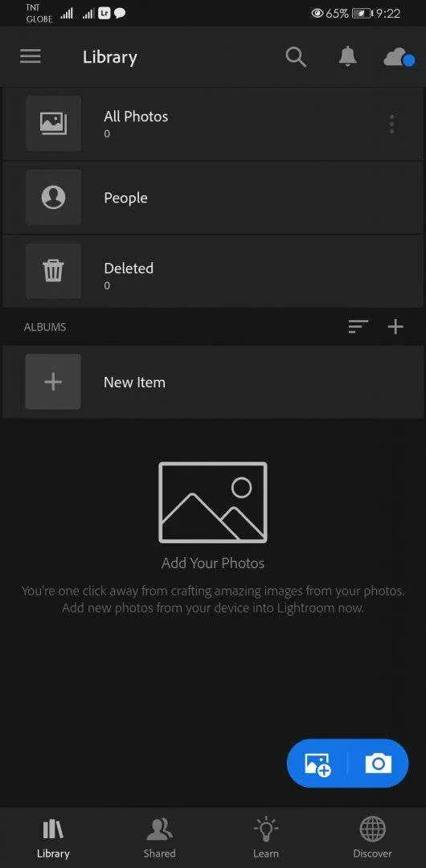Tap battery indicator in status bar

[362, 14]
